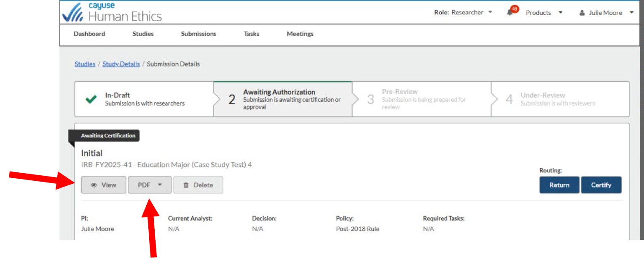Go to the Dashboard tab
Screen dimensions: 644x260
pyautogui.click(x=89, y=34)
